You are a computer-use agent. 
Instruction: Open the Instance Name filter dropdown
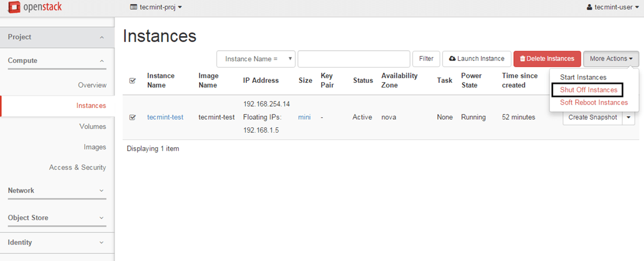coord(256,59)
